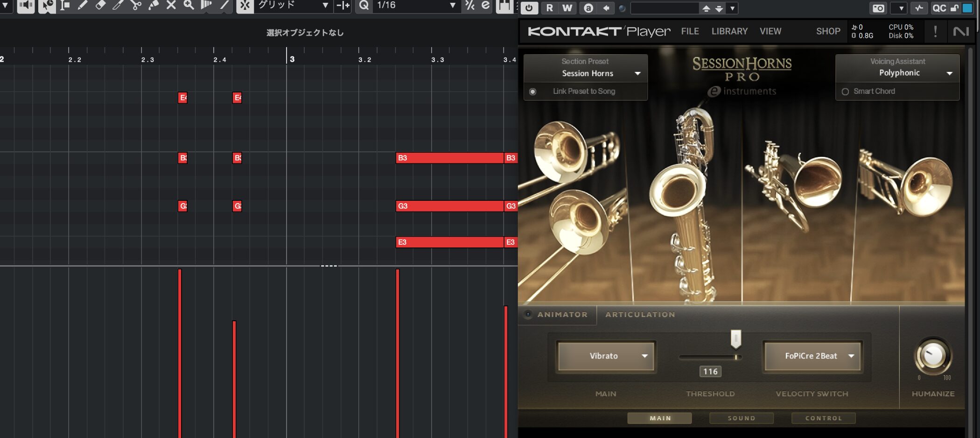This screenshot has width=980, height=438.
Task: Toggle acoustic feedback speaker icon
Action: (26, 6)
